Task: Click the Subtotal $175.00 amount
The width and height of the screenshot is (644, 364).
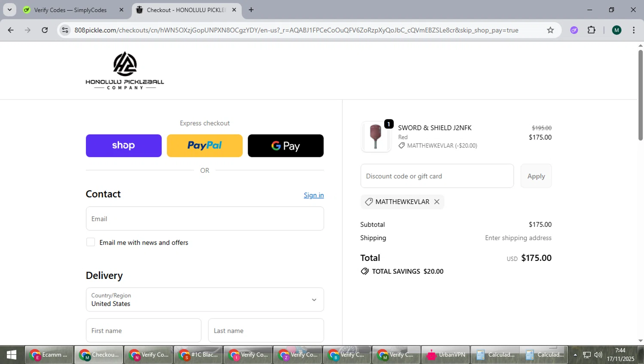Action: click(x=540, y=224)
